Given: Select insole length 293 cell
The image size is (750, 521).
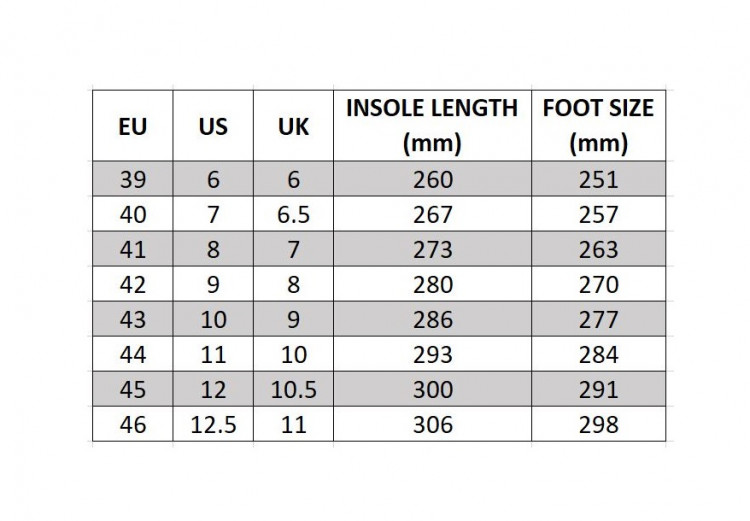Looking at the screenshot, I should tap(432, 354).
